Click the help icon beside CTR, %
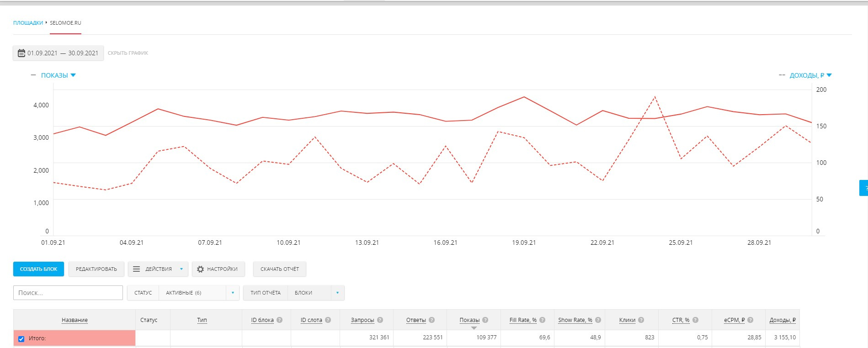868x348 pixels. point(696,320)
